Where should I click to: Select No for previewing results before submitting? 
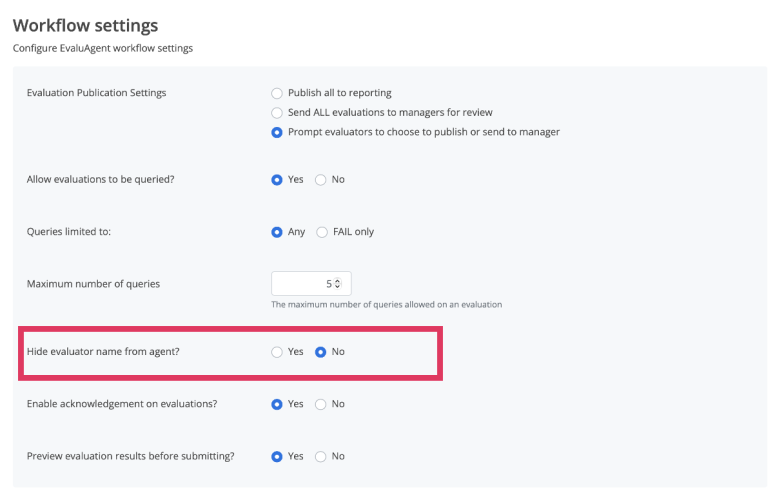pyautogui.click(x=321, y=456)
